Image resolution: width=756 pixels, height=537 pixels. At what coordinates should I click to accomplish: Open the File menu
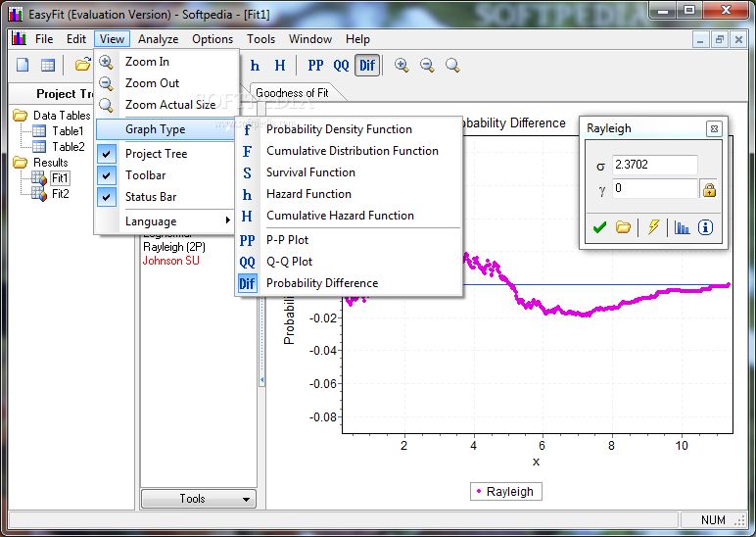(44, 39)
